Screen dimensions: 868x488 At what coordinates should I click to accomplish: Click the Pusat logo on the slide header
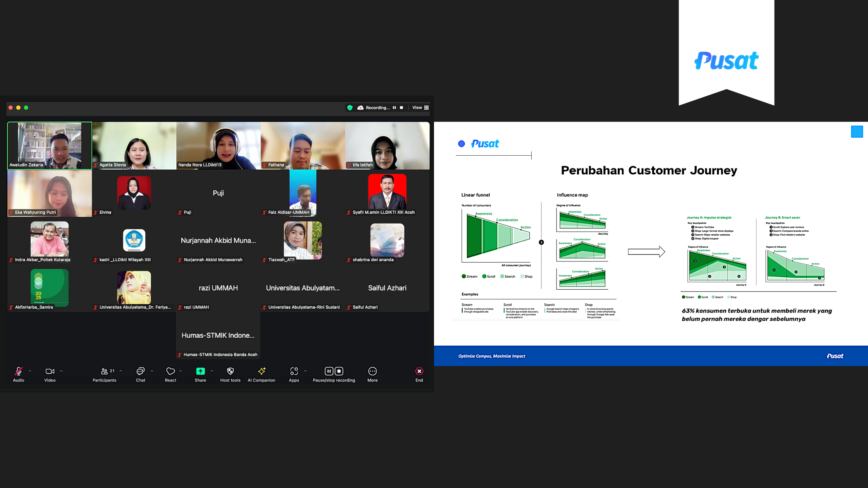485,144
